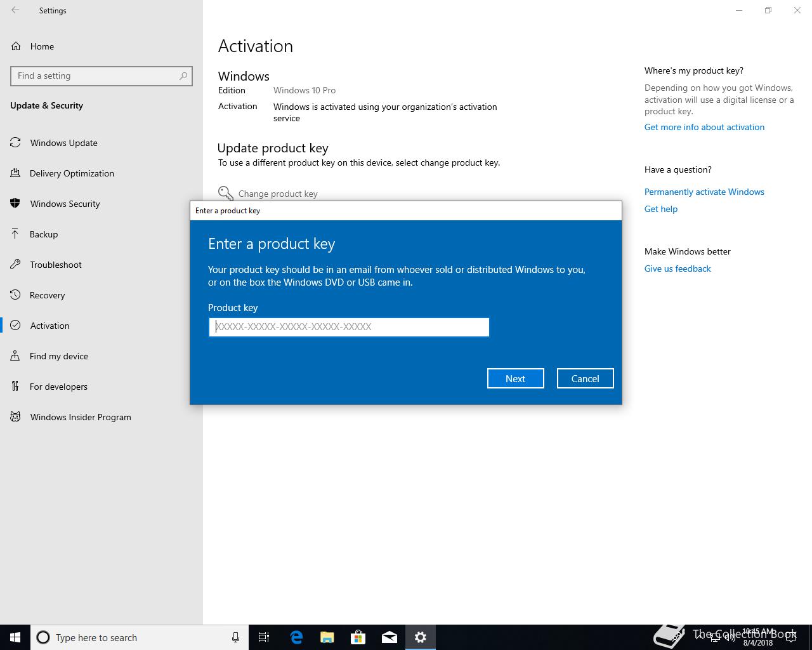The height and width of the screenshot is (650, 812).
Task: Click the key icon beside Change product key
Action: point(225,193)
